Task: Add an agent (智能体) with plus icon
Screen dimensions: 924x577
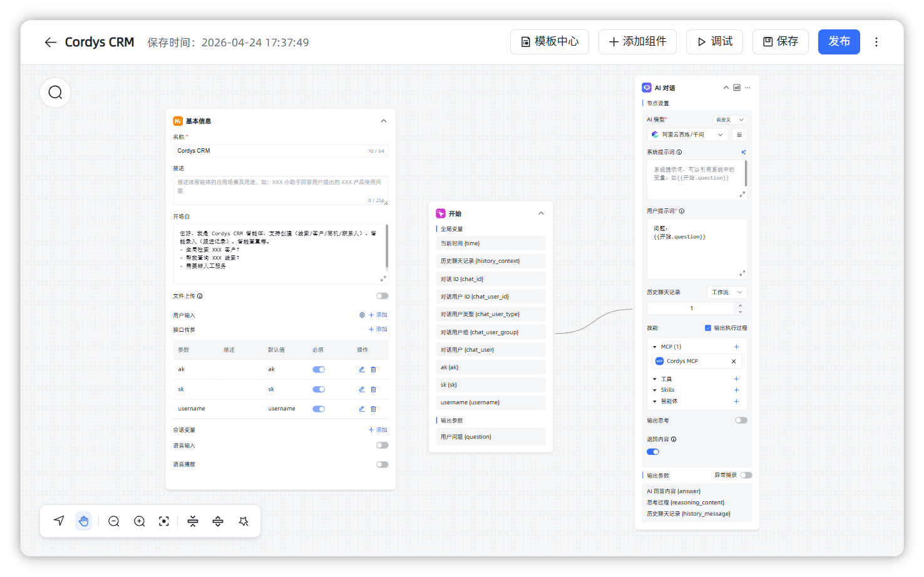Action: pyautogui.click(x=736, y=401)
